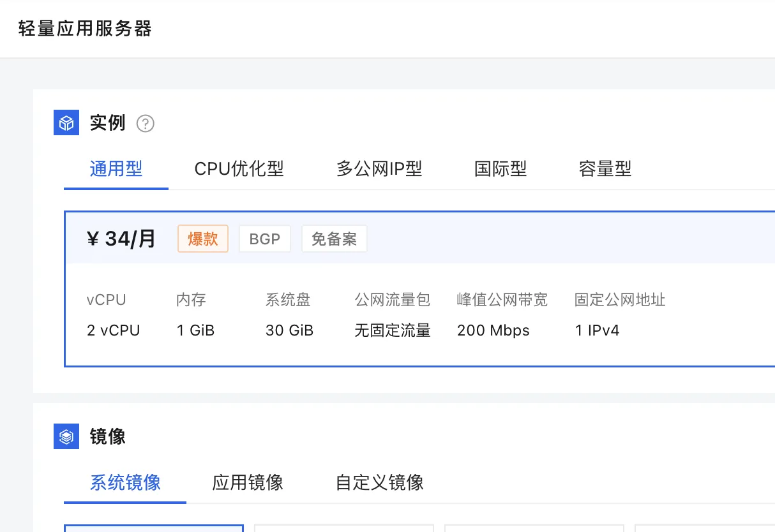Click the 实例 section heading
Screen dimensions: 775x532
[107, 122]
